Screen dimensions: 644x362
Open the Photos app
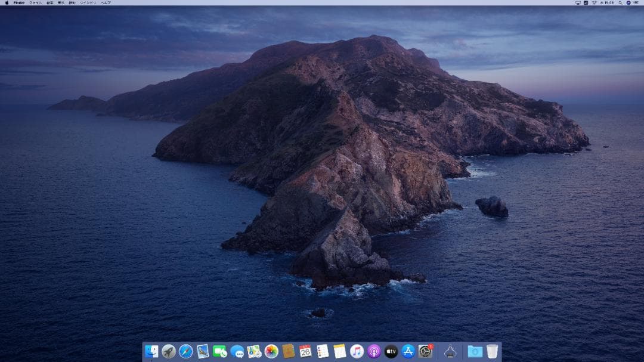271,351
